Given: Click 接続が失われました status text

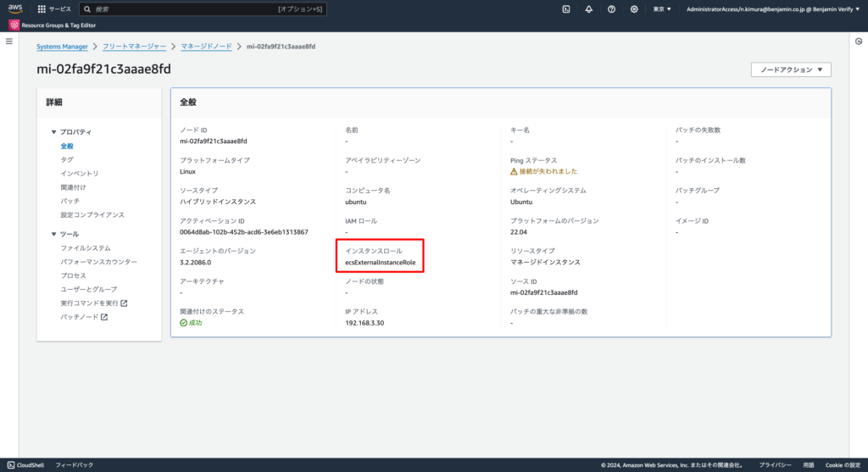Looking at the screenshot, I should tap(548, 171).
